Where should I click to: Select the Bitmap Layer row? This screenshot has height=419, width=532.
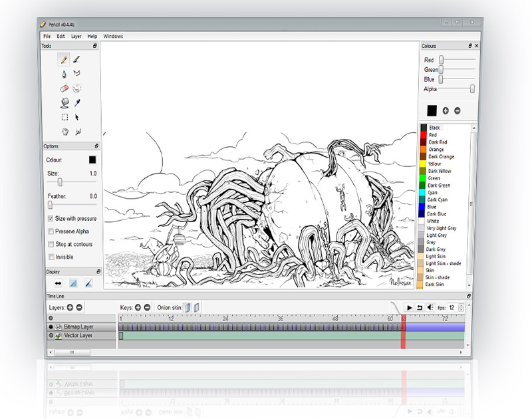coord(81,327)
